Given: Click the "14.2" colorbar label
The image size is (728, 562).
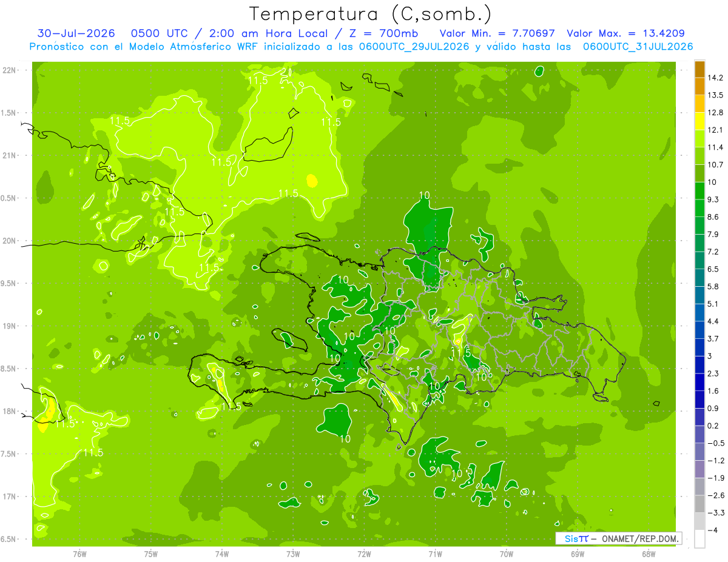Looking at the screenshot, I should [x=716, y=78].
